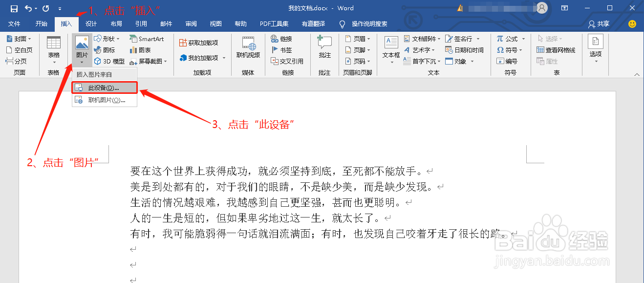Collapse the ribbon using the chevron
Image resolution: width=644 pixels, height=283 pixels.
click(636, 74)
